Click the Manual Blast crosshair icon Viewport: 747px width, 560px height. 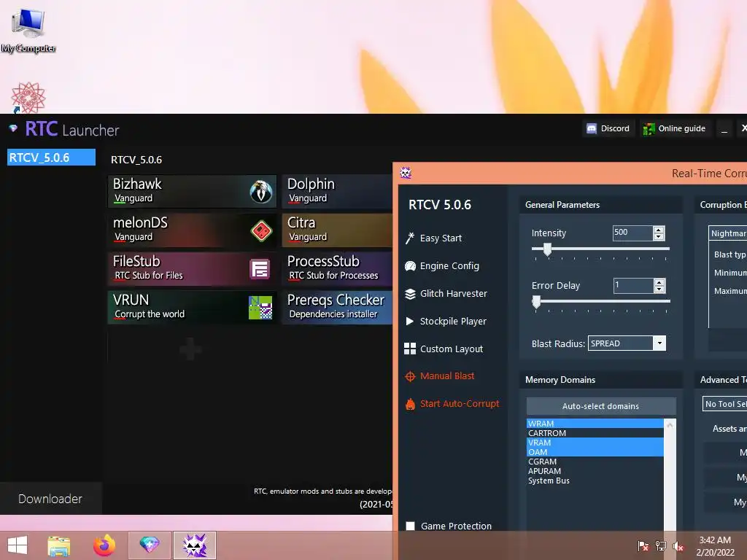[x=410, y=377]
